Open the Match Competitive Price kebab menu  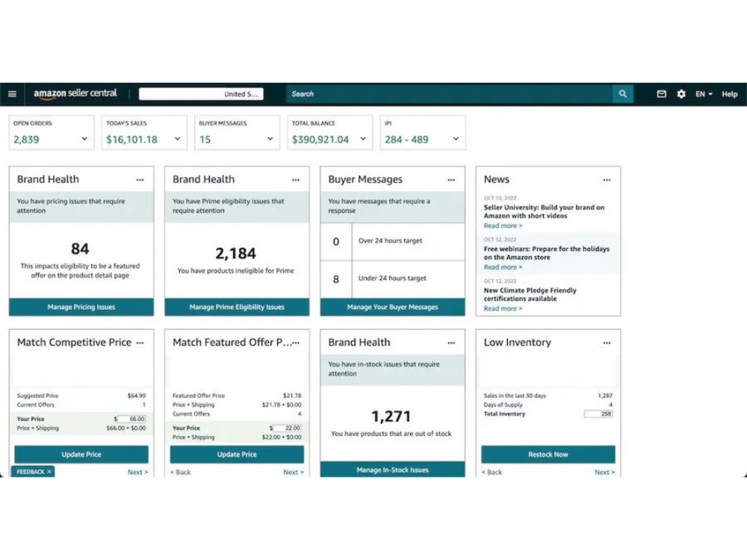[140, 343]
